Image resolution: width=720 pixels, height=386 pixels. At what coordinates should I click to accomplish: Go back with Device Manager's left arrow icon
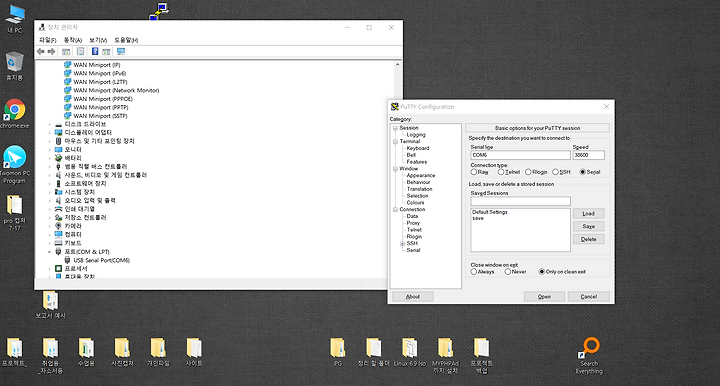point(40,52)
